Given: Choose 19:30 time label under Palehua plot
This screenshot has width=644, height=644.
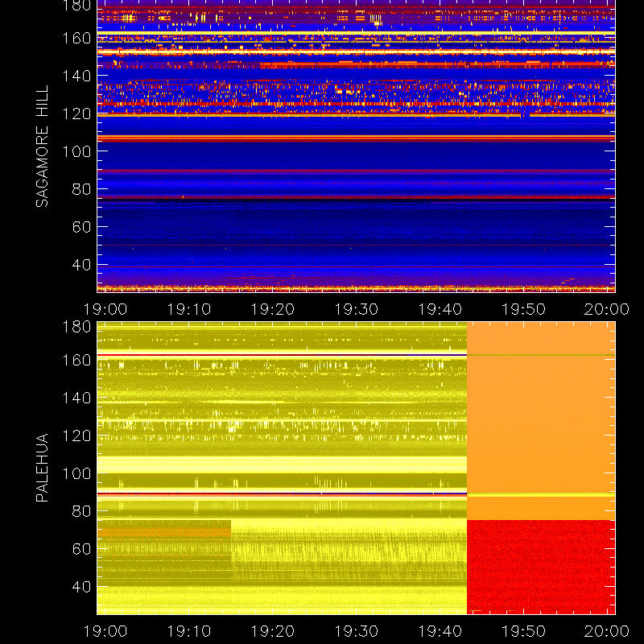Looking at the screenshot, I should tap(356, 631).
